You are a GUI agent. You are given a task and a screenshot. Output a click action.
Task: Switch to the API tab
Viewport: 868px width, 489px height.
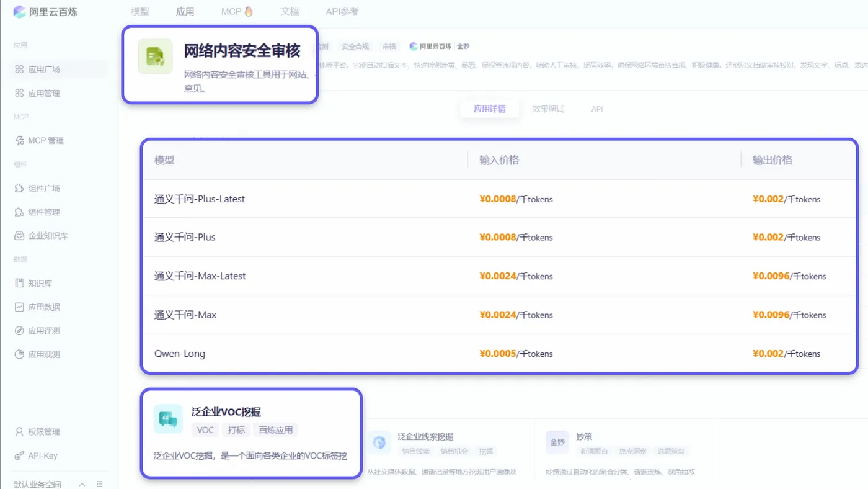(597, 109)
